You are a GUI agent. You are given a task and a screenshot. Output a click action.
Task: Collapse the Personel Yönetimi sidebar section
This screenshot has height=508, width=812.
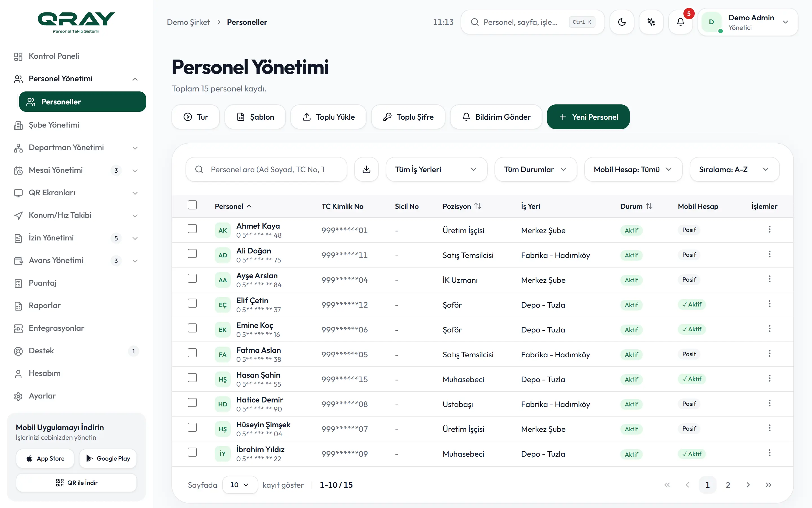click(76, 79)
